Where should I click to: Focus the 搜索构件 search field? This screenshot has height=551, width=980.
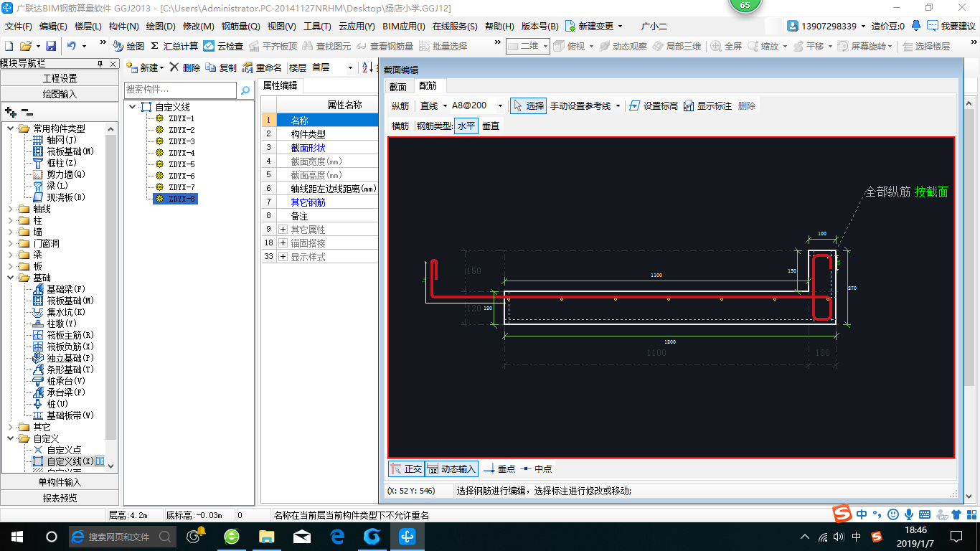tap(180, 90)
